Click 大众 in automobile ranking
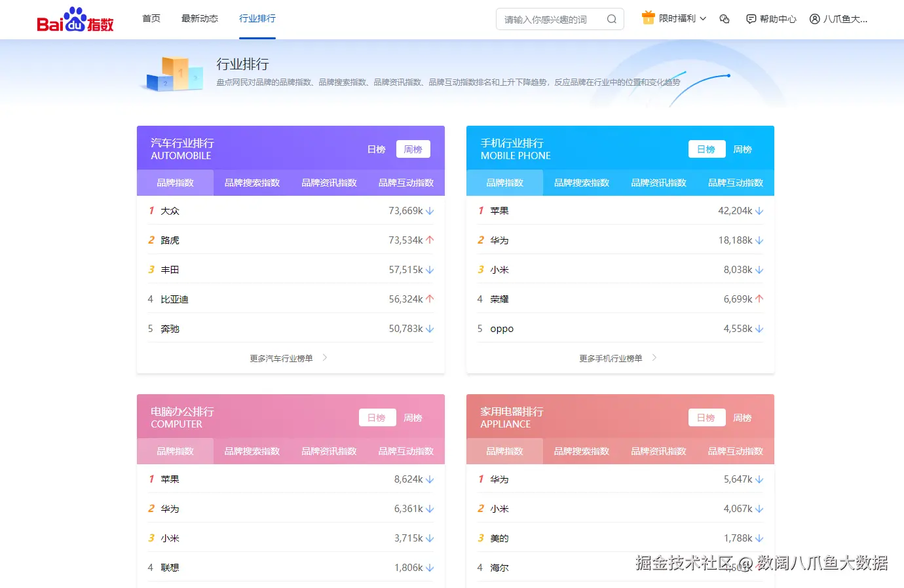Screen dimensions: 904x588 (x=170, y=211)
